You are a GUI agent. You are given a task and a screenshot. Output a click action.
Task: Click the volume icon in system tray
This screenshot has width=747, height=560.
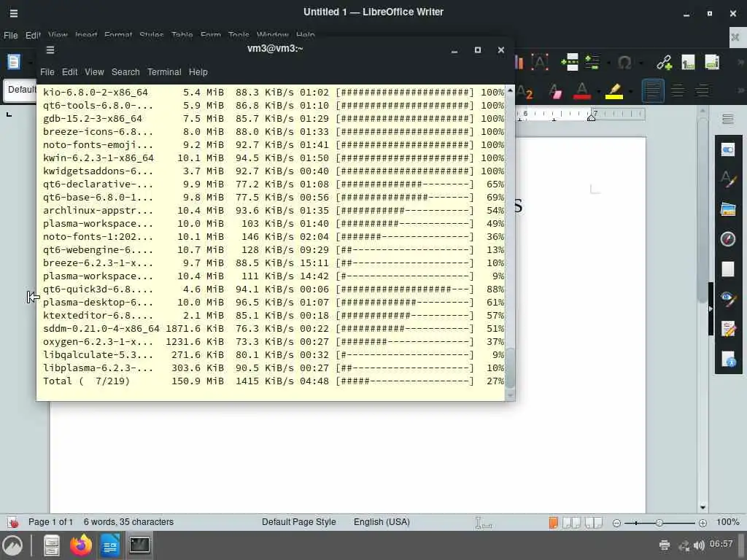pos(699,545)
